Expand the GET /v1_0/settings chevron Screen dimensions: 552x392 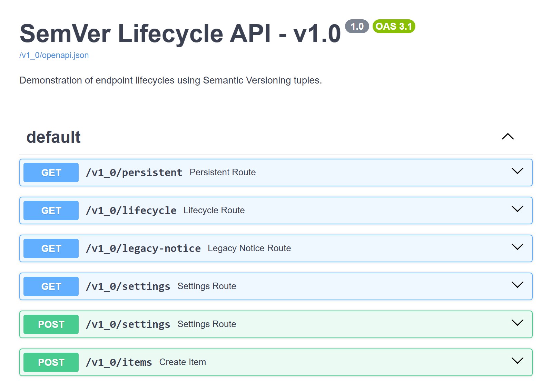(517, 285)
